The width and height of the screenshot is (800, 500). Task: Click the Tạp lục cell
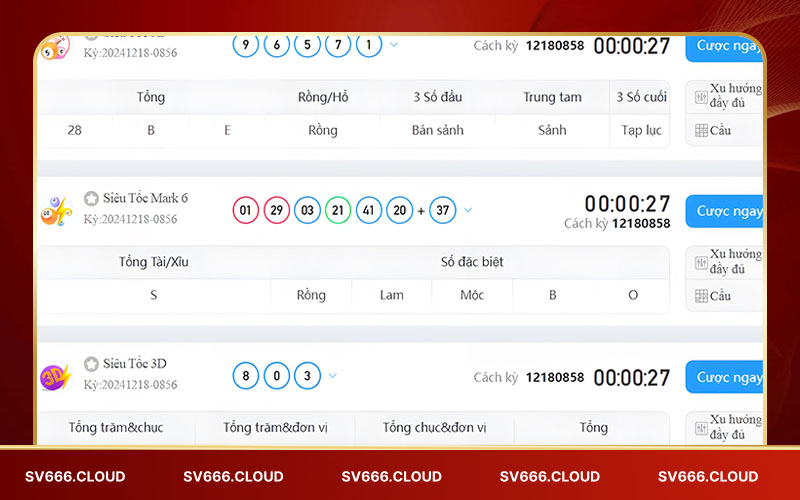pyautogui.click(x=641, y=131)
